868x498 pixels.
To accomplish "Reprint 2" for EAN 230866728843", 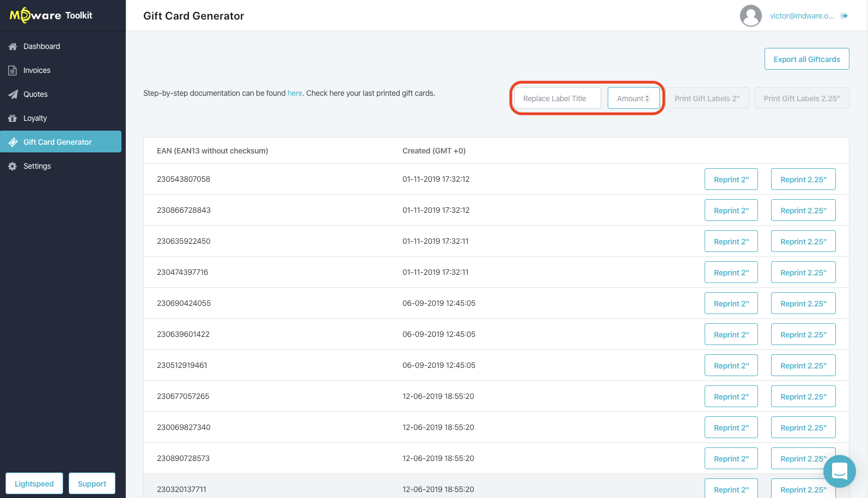I will point(731,210).
